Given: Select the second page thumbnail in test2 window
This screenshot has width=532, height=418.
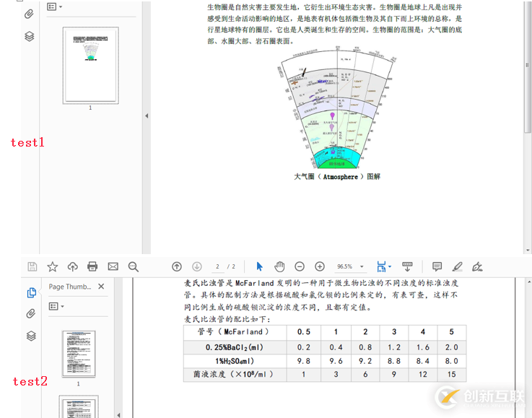Looking at the screenshot, I should click(79, 406).
